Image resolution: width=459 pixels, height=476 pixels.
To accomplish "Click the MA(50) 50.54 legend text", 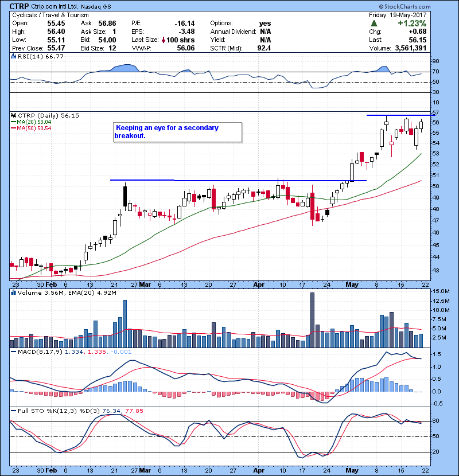I will click(x=34, y=128).
